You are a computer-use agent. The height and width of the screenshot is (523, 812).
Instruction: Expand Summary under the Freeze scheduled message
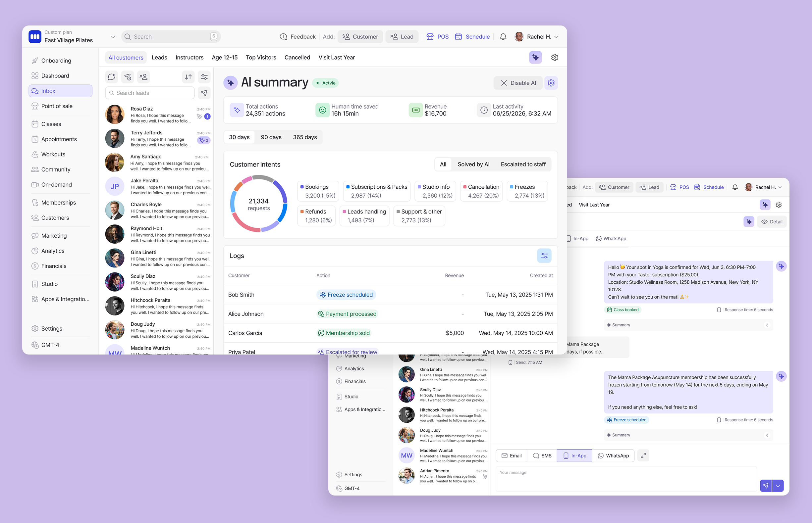tap(688, 435)
